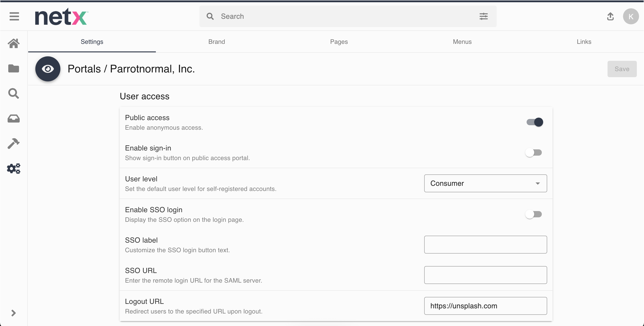This screenshot has height=326, width=644.
Task: Switch to the Menus tab
Action: (x=462, y=42)
